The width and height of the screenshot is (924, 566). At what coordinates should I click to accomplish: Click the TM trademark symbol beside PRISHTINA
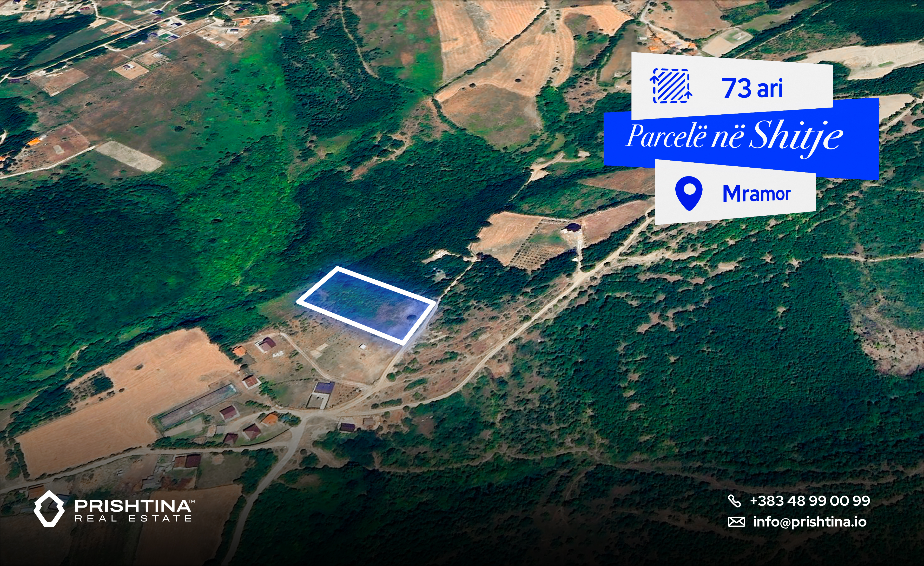pyautogui.click(x=191, y=501)
